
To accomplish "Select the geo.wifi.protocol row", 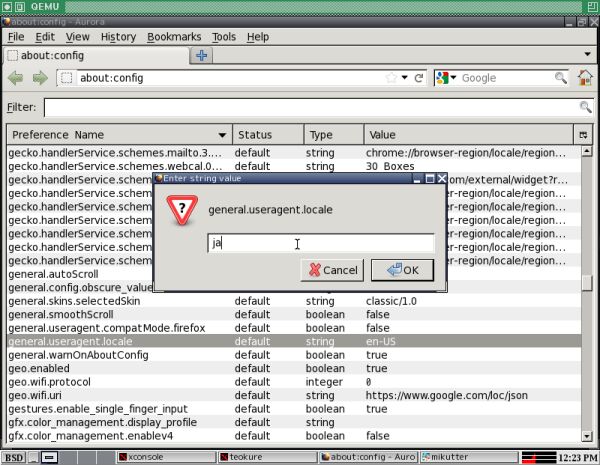I will [294, 382].
